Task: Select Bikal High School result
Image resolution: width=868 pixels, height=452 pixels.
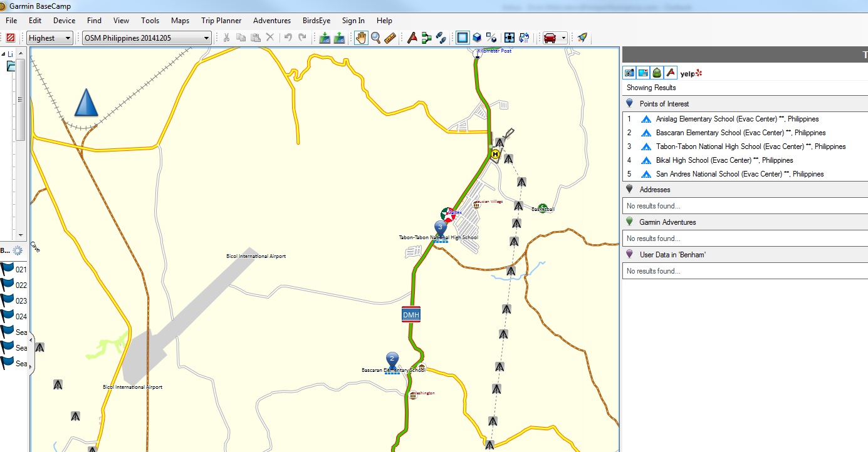Action: pos(745,160)
